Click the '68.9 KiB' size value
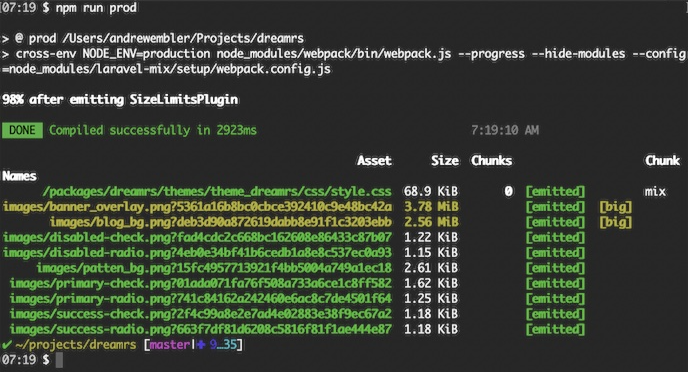The height and width of the screenshot is (372, 688). click(431, 192)
